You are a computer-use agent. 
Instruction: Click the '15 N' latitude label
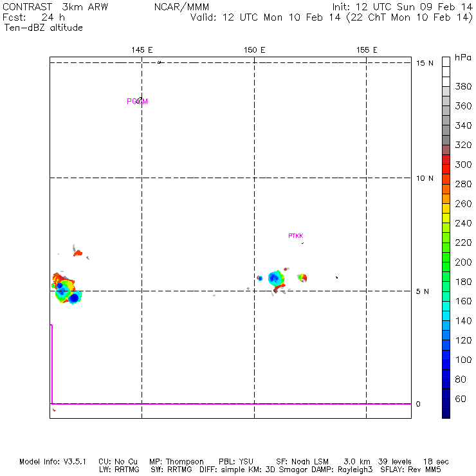pos(425,63)
